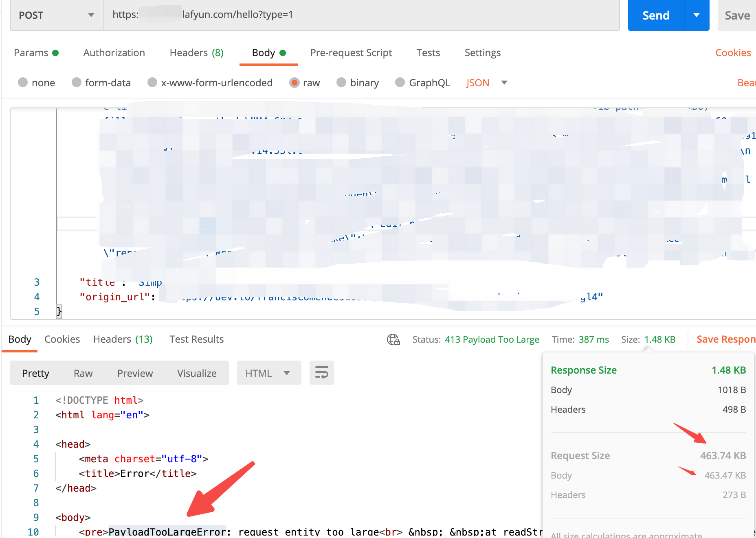Click the Request Size 463.74 KB value
The height and width of the screenshot is (538, 756).
click(723, 456)
